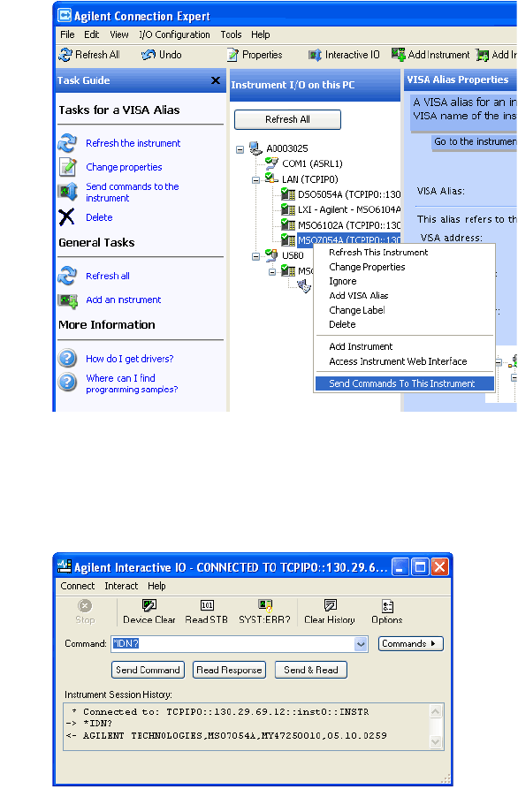Open the I/O Configuration menu

pyautogui.click(x=174, y=34)
